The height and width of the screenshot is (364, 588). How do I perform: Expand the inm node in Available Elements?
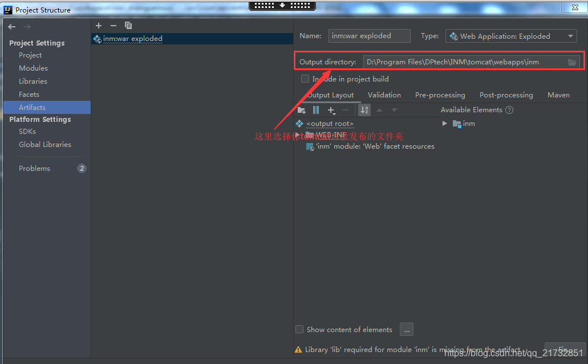tap(444, 123)
